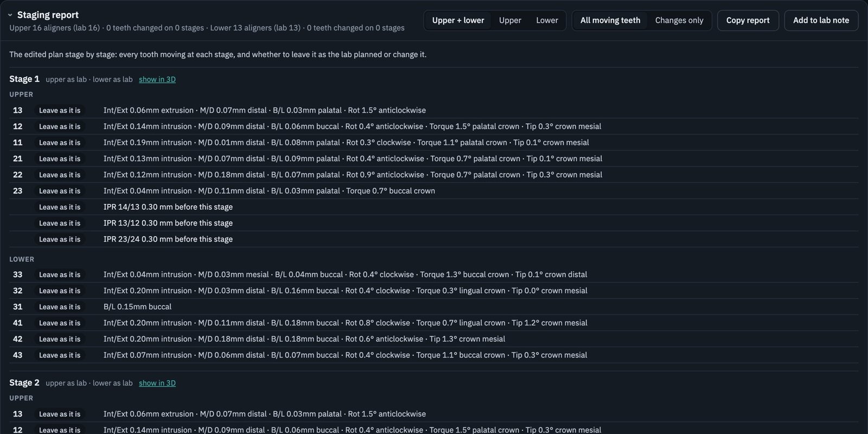Click Leave as it is for Stage 1 tooth 13
This screenshot has height=434, width=868.
(x=60, y=111)
